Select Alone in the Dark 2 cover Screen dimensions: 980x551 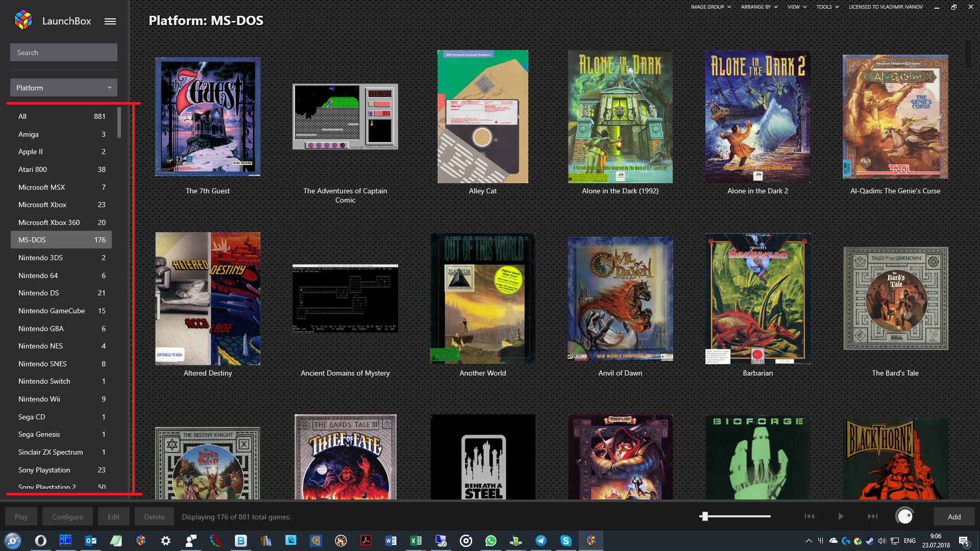pyautogui.click(x=758, y=117)
